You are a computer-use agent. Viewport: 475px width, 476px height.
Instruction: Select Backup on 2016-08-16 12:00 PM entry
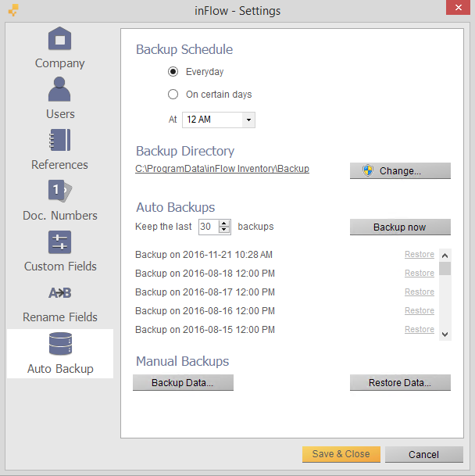(x=205, y=311)
